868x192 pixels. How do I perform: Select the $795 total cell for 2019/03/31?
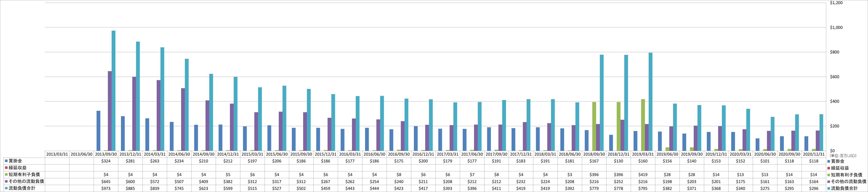coord(643,188)
